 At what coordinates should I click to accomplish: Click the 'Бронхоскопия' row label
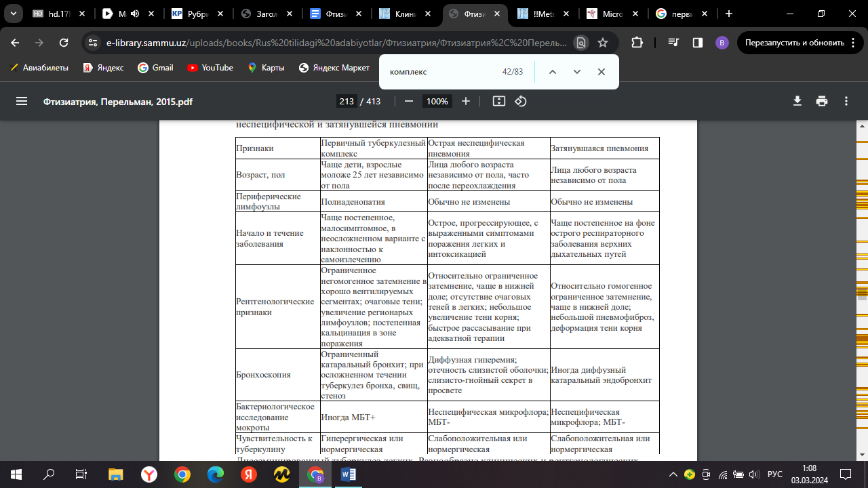coord(277,375)
